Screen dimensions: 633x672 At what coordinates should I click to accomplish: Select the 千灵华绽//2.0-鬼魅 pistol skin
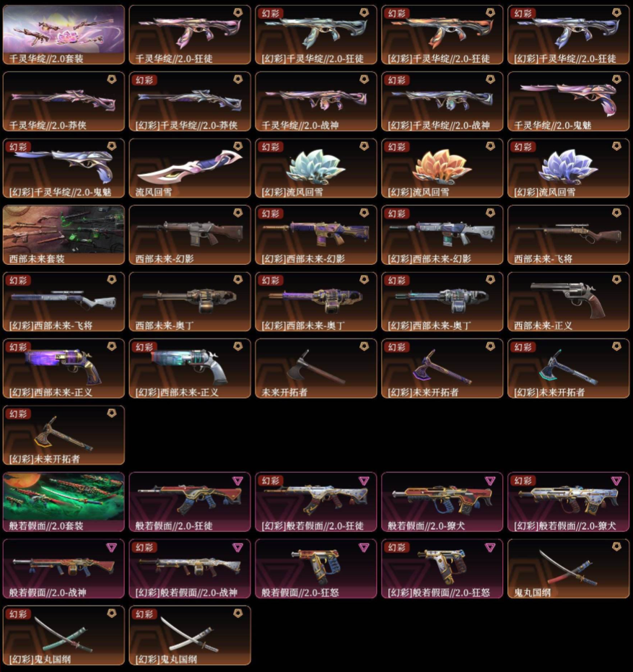pyautogui.click(x=569, y=101)
